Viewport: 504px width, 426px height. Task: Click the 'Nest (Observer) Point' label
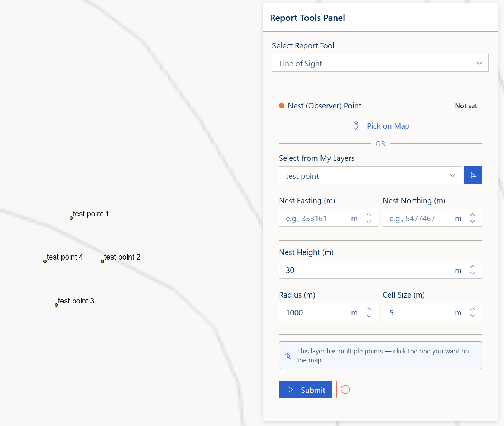[325, 106]
